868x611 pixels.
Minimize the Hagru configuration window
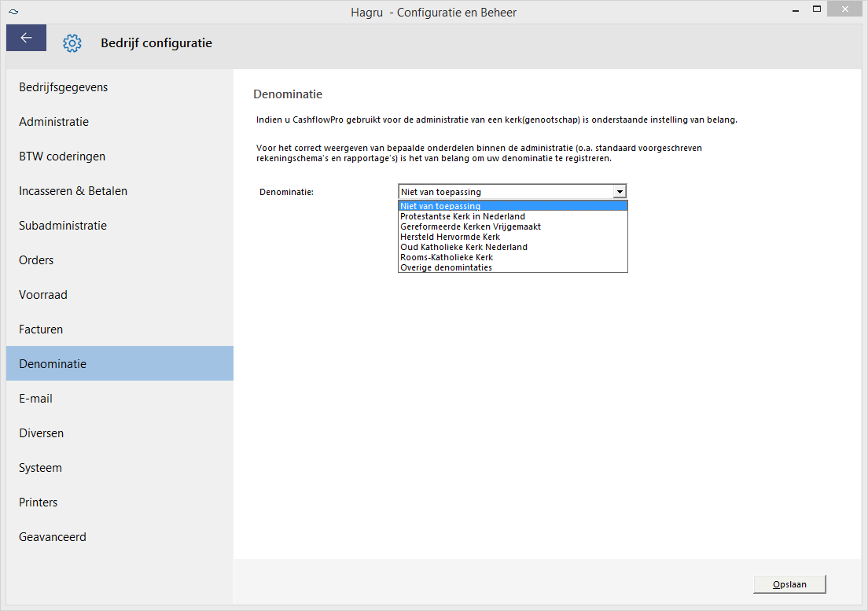click(x=796, y=10)
